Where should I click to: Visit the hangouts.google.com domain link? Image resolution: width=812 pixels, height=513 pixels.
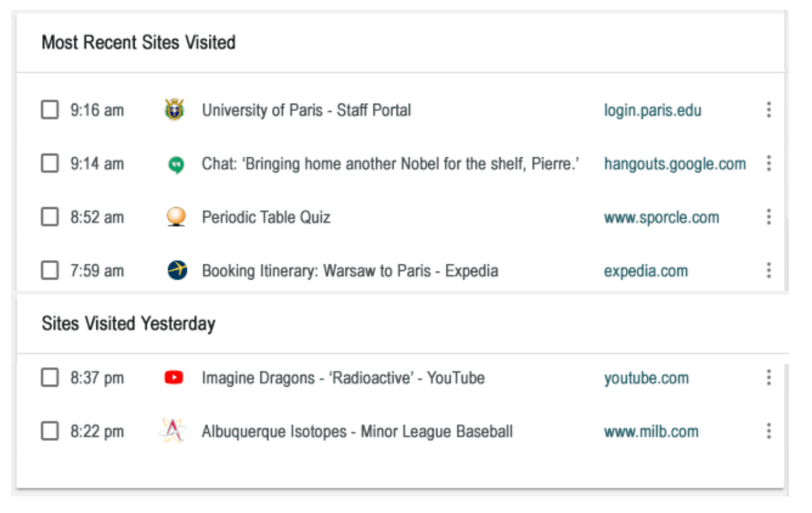675,164
